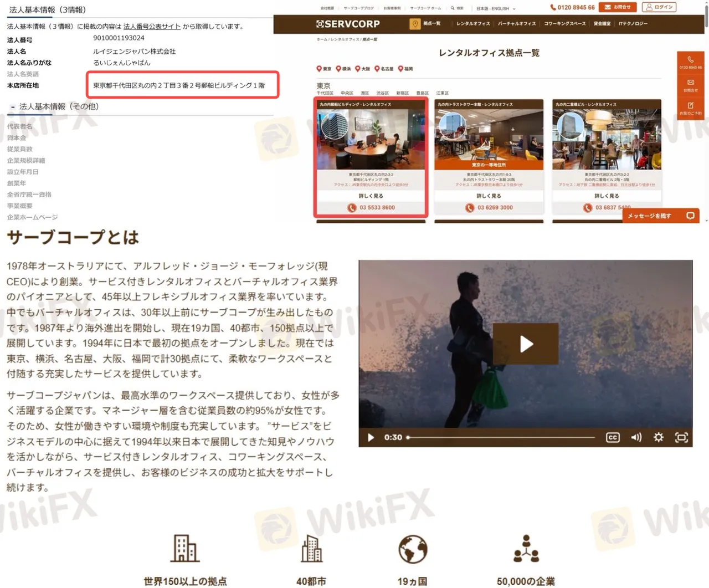The image size is (709, 588).
Task: Collapse the 法人基本情報（その他） section
Action: (x=13, y=107)
